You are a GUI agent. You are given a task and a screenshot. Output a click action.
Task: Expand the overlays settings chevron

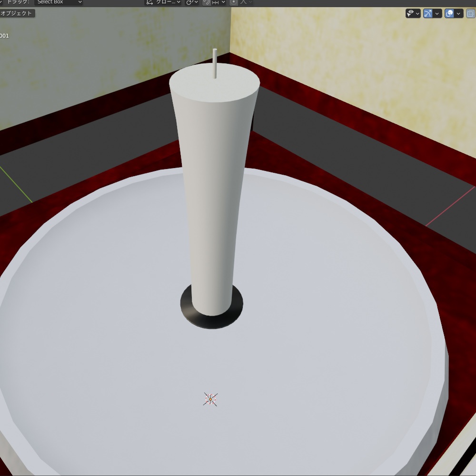pyautogui.click(x=458, y=13)
